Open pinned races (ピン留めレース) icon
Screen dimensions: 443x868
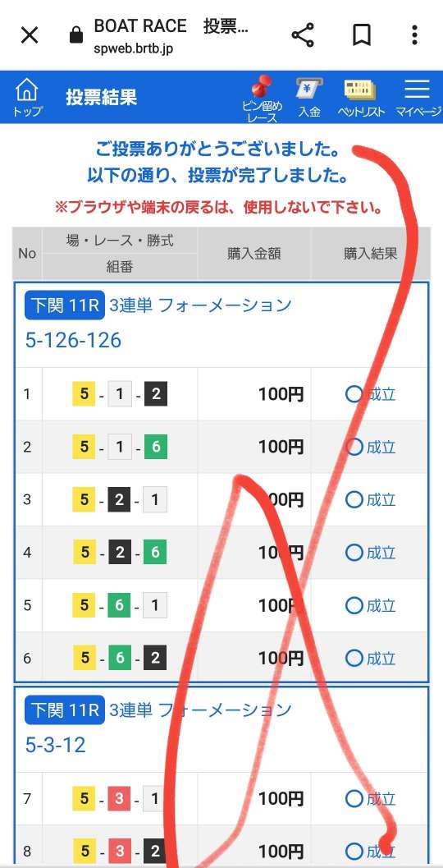263,99
